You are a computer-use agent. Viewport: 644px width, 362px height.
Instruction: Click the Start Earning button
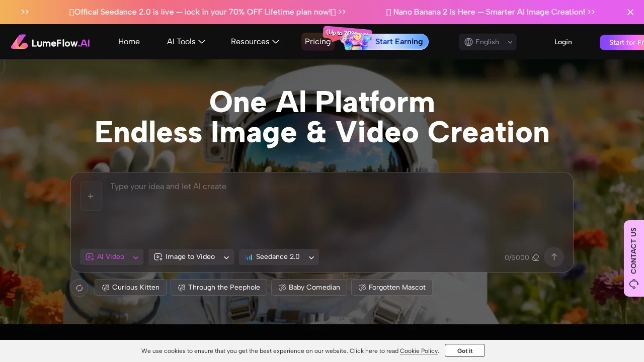tap(399, 42)
